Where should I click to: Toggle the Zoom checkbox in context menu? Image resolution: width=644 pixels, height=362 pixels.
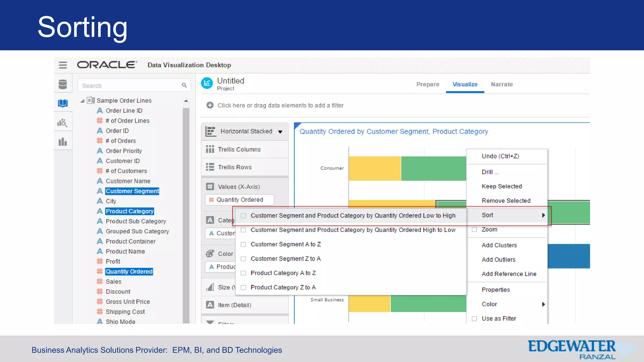click(474, 230)
